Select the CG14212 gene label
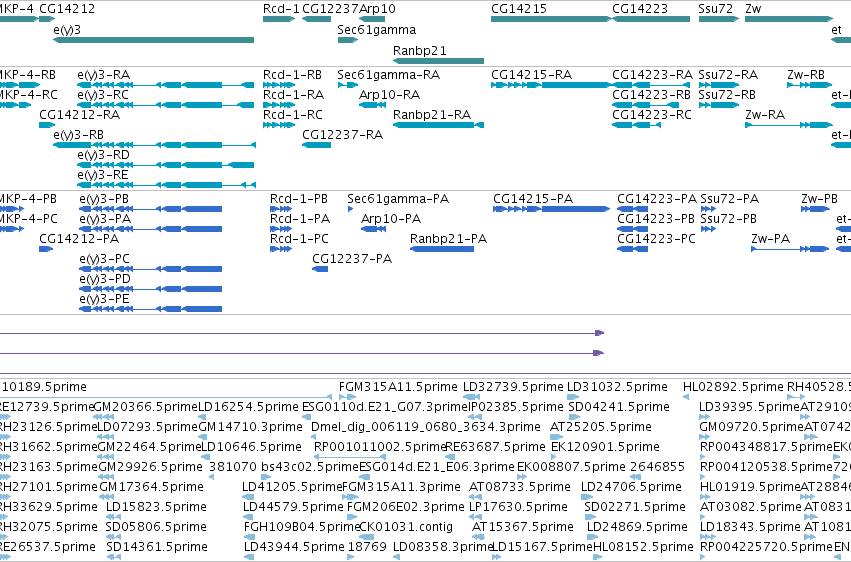 click(67, 9)
